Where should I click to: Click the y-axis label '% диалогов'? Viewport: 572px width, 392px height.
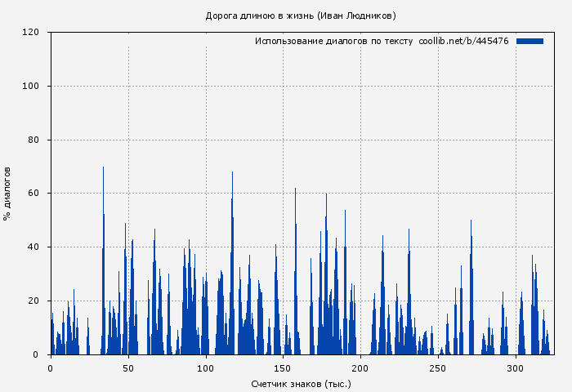(x=7, y=193)
